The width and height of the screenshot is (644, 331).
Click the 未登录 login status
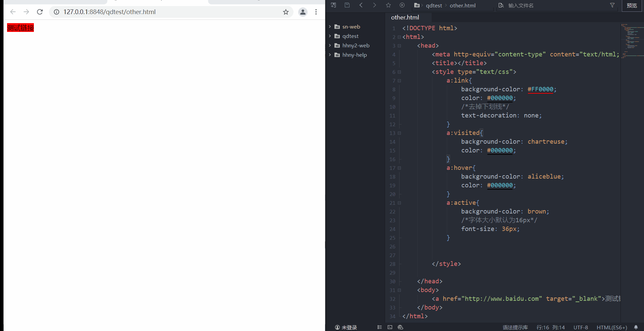click(346, 327)
